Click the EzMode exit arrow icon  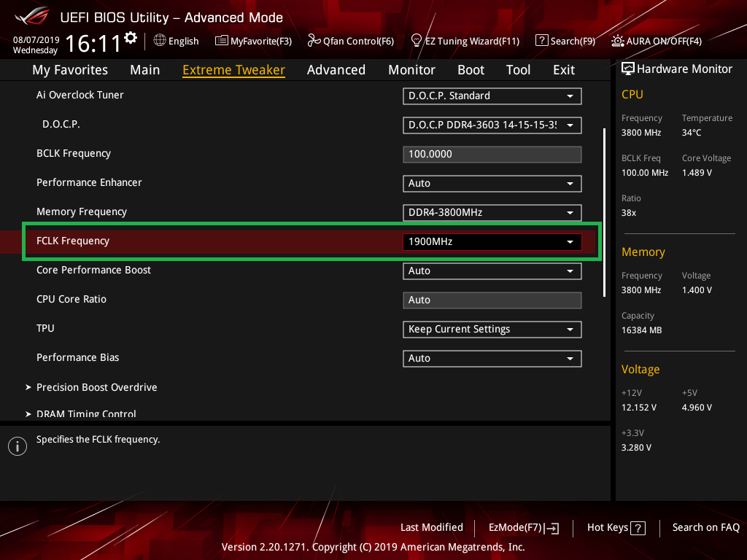click(551, 528)
